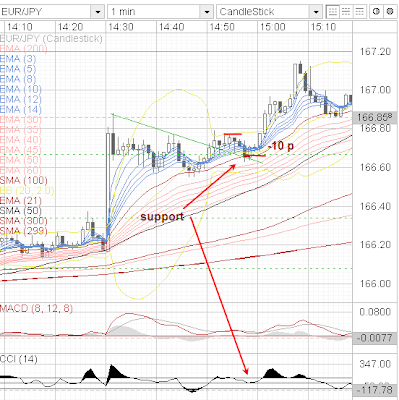This screenshot has width=399, height=400.
Task: Select the second grid layout icon
Action: [346, 12]
